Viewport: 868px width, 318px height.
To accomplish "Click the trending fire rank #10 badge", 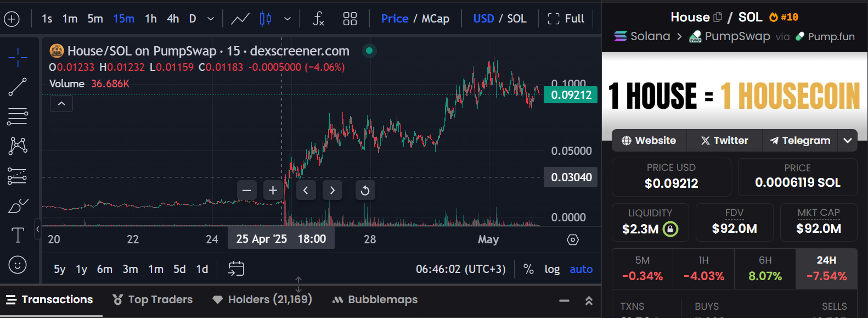I will coord(784,17).
